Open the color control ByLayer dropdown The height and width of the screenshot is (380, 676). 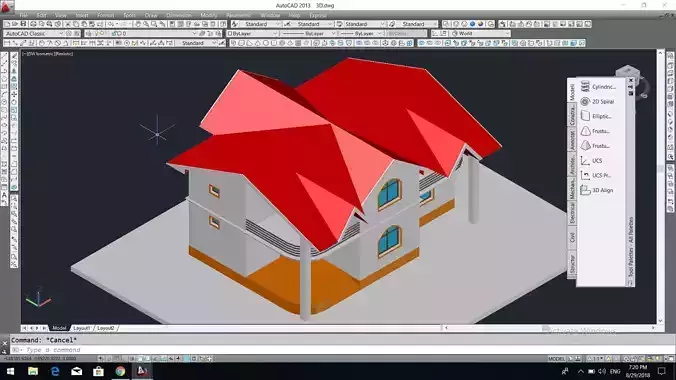[253, 33]
